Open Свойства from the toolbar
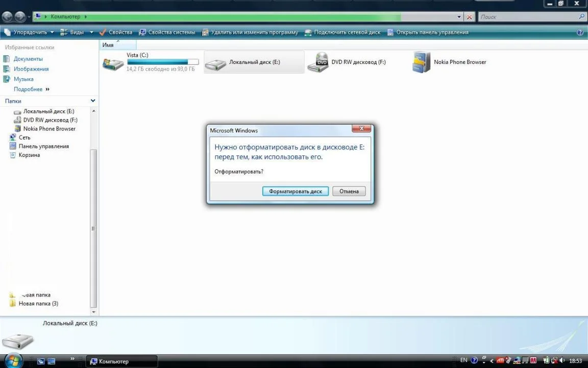 click(x=116, y=32)
